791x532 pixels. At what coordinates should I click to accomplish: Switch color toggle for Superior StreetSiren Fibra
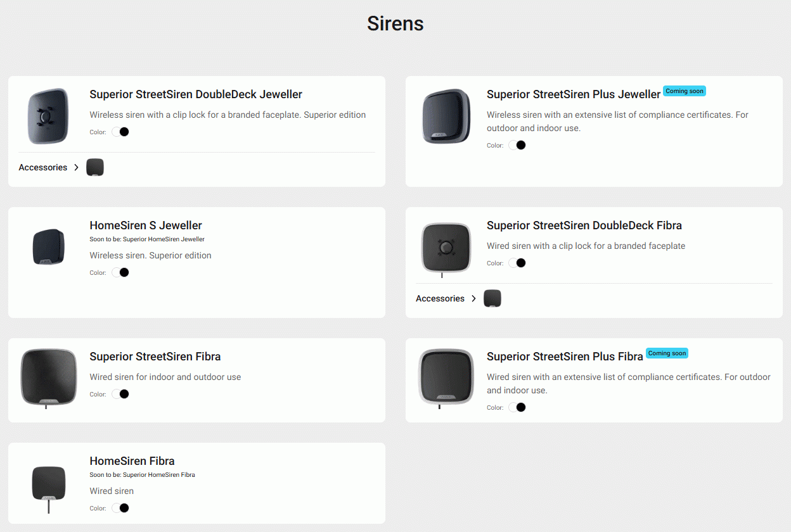tap(120, 394)
